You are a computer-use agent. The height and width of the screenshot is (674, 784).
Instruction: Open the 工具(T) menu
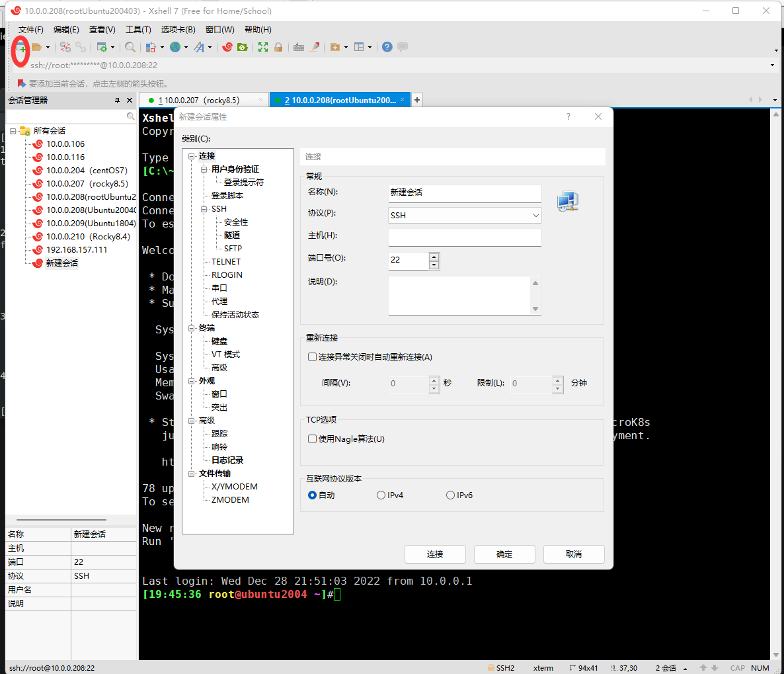(138, 30)
